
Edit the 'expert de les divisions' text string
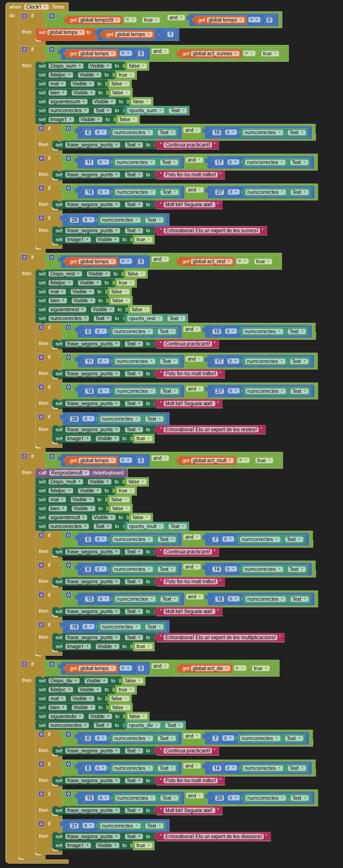[213, 836]
